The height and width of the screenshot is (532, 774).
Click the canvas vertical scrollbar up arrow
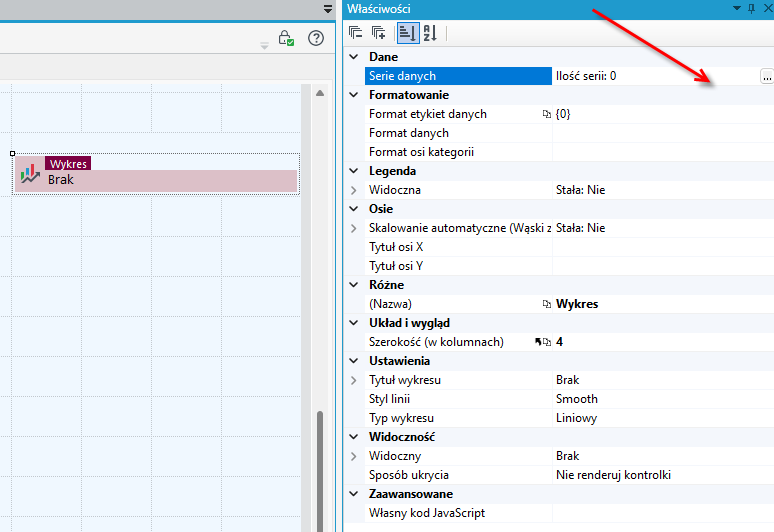[320, 93]
